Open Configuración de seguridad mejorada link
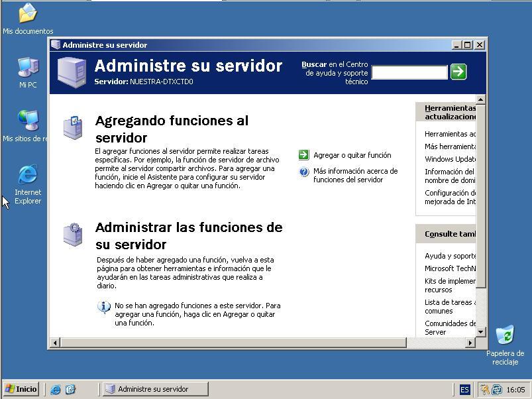The width and height of the screenshot is (532, 399). pyautogui.click(x=450, y=197)
